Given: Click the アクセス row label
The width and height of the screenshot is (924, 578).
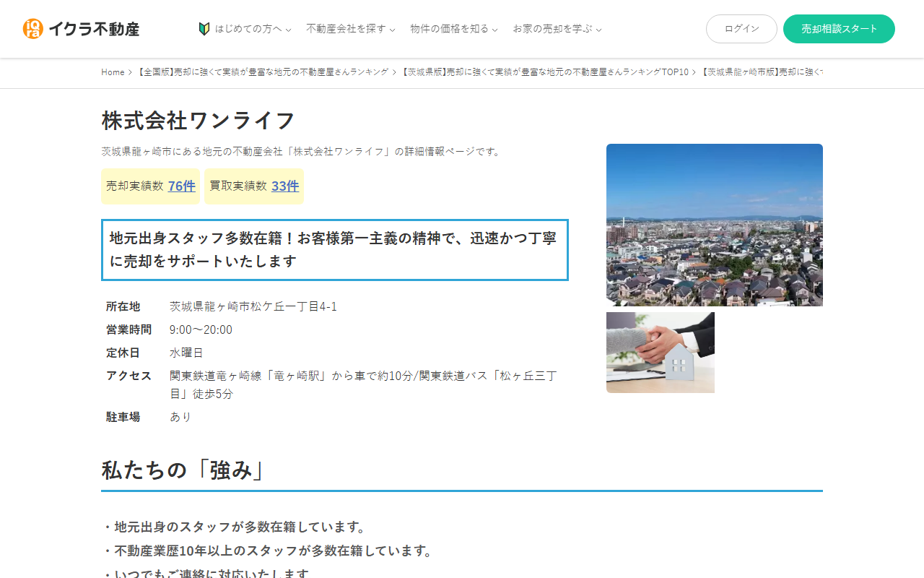Looking at the screenshot, I should [128, 376].
